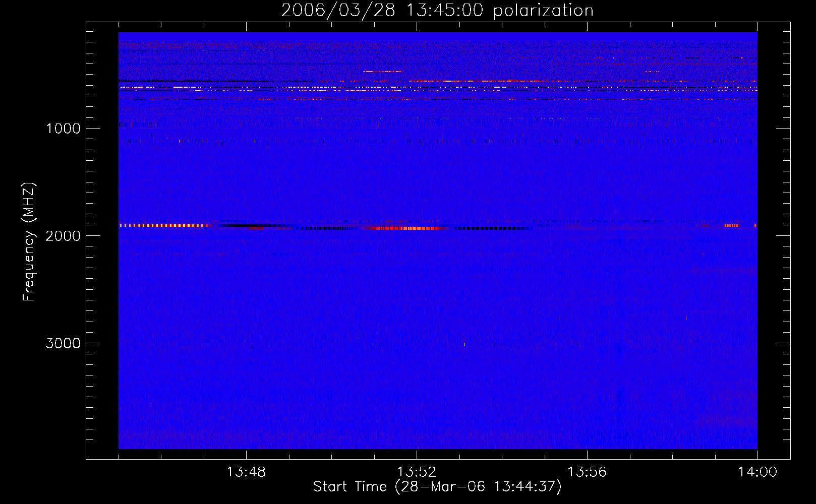
Task: Click the 14:00 time tick label
Action: (757, 472)
